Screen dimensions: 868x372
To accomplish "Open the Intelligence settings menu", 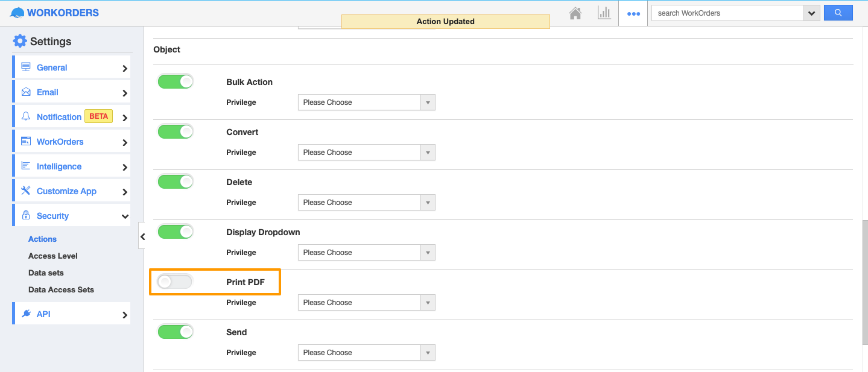I will (59, 166).
